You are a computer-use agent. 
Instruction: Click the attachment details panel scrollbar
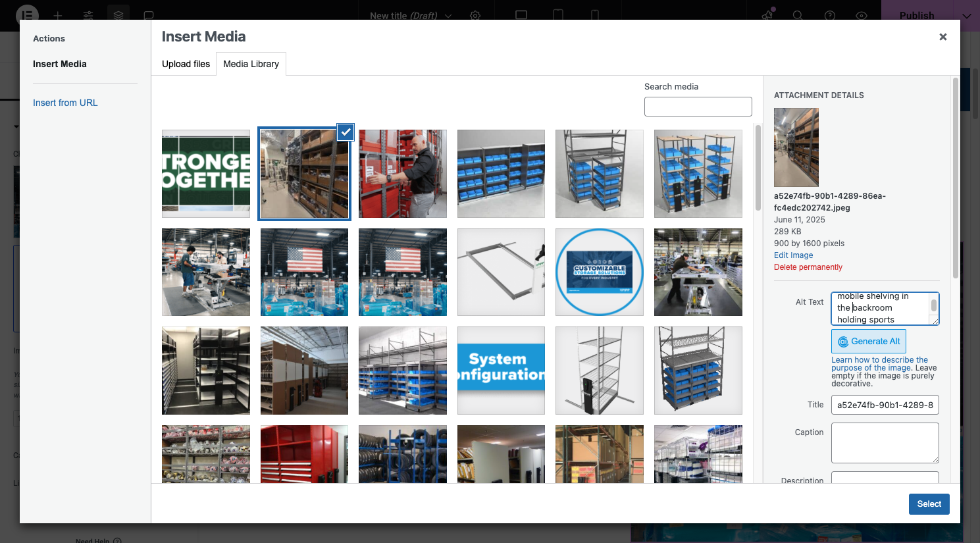coord(956,178)
